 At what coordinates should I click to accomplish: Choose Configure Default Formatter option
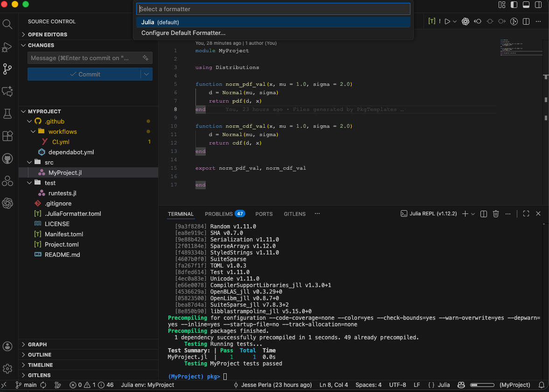pyautogui.click(x=183, y=33)
